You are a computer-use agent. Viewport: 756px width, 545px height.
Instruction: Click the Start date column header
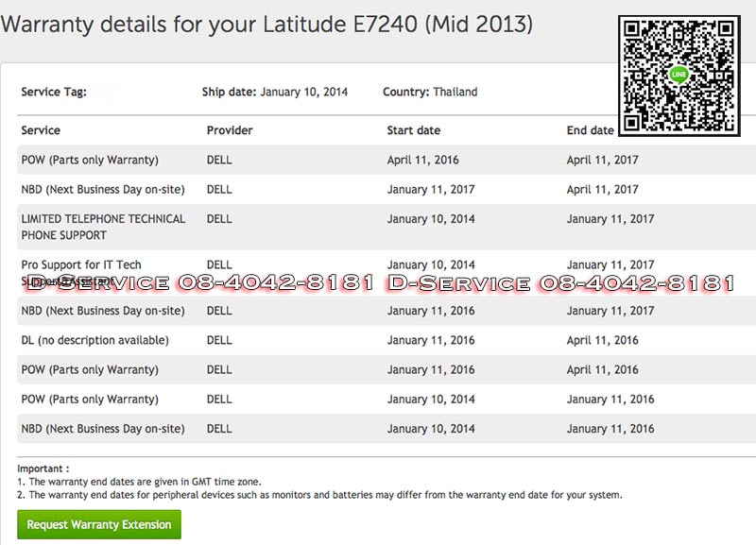(414, 130)
